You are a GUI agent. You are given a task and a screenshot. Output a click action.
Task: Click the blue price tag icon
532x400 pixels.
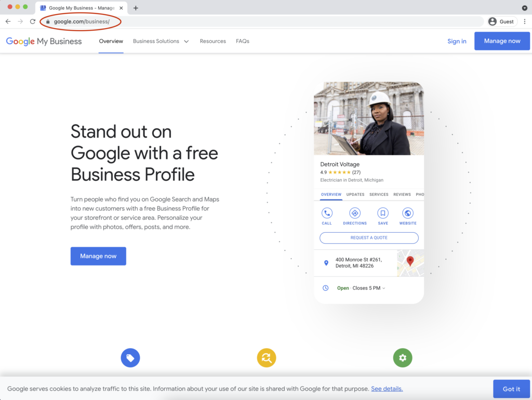pyautogui.click(x=130, y=357)
